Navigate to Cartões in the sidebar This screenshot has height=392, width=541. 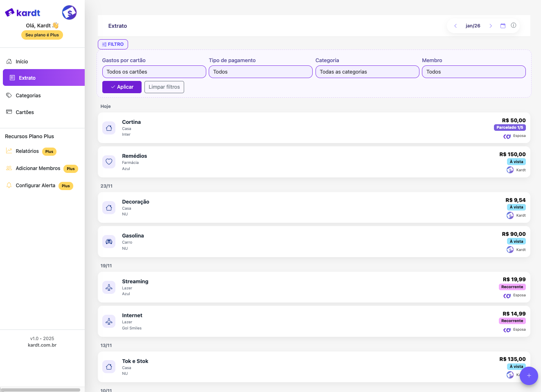(x=25, y=112)
